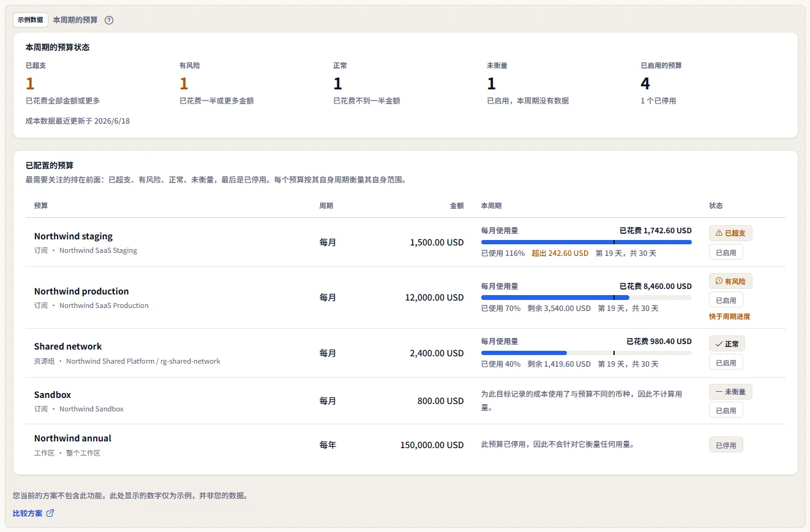This screenshot has height=532, width=810.
Task: Click the 已启用的预算 count of 4
Action: (x=645, y=83)
